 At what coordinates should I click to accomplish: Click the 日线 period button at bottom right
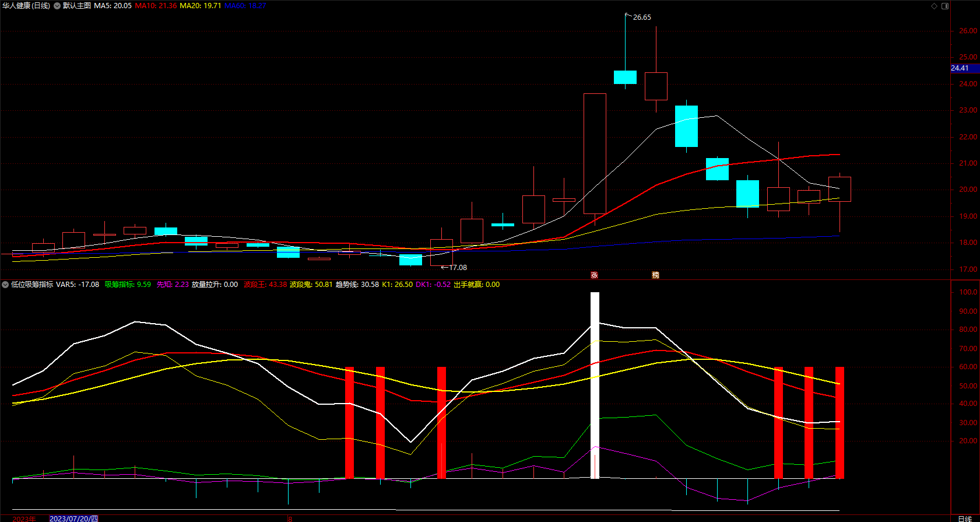(x=965, y=519)
